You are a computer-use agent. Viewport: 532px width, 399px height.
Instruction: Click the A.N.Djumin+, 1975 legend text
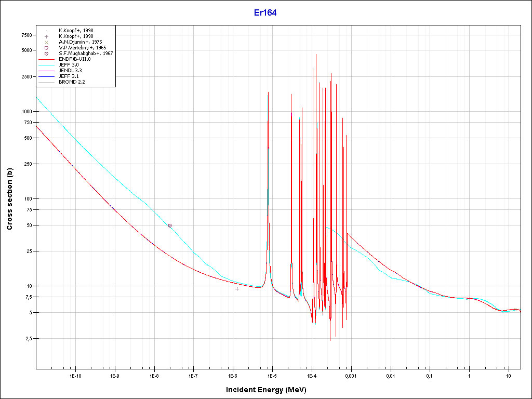pyautogui.click(x=80, y=42)
